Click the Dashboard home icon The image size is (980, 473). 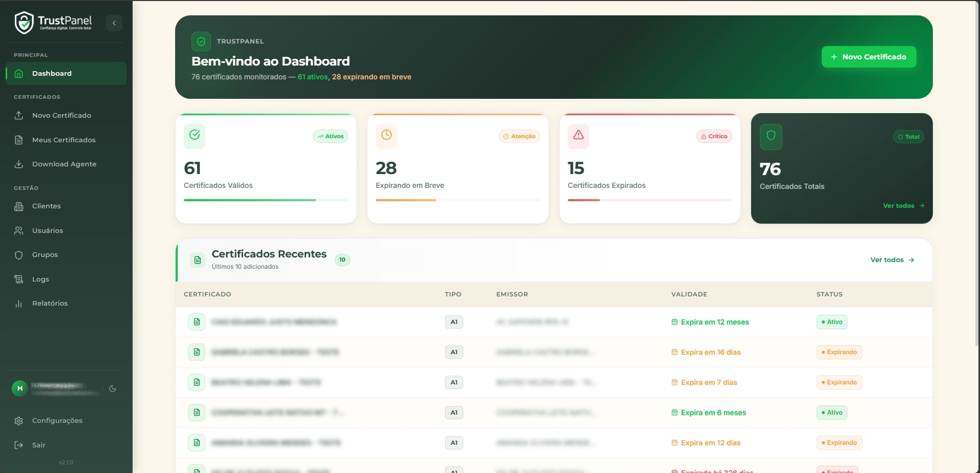(19, 73)
